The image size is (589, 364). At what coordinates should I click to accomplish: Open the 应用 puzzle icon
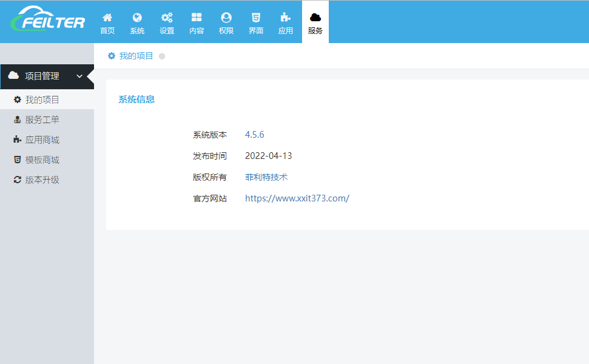coord(286,17)
